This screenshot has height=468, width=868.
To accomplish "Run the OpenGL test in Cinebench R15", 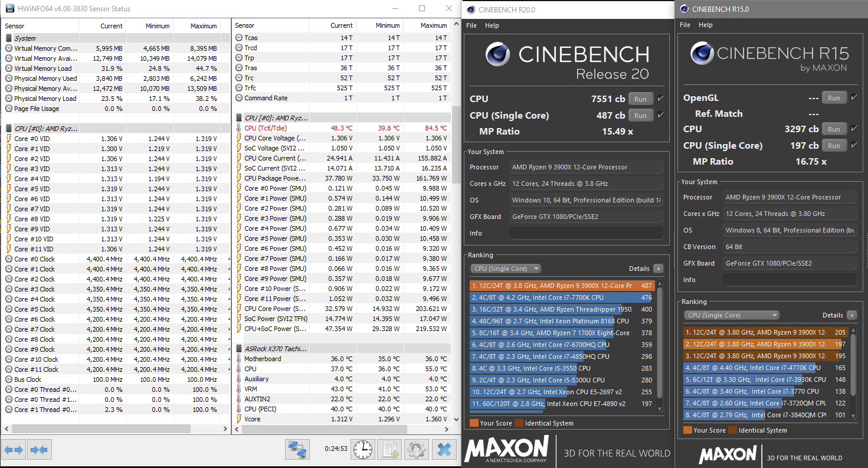I will click(x=834, y=98).
